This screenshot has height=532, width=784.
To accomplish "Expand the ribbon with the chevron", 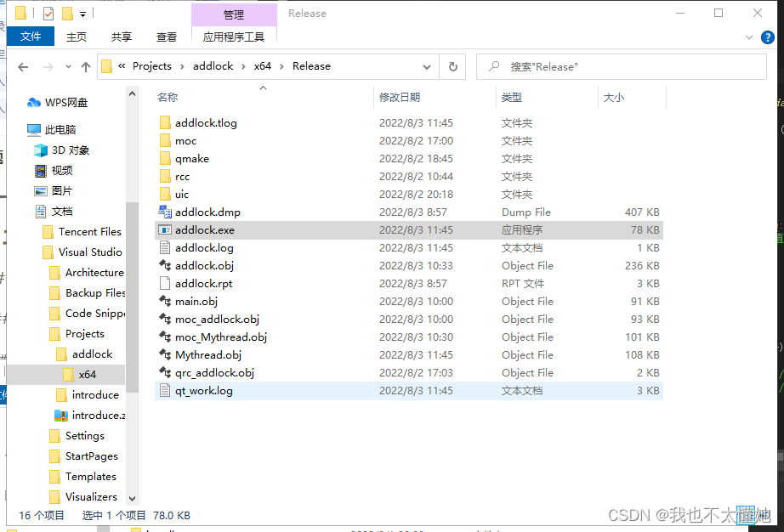I will click(749, 37).
